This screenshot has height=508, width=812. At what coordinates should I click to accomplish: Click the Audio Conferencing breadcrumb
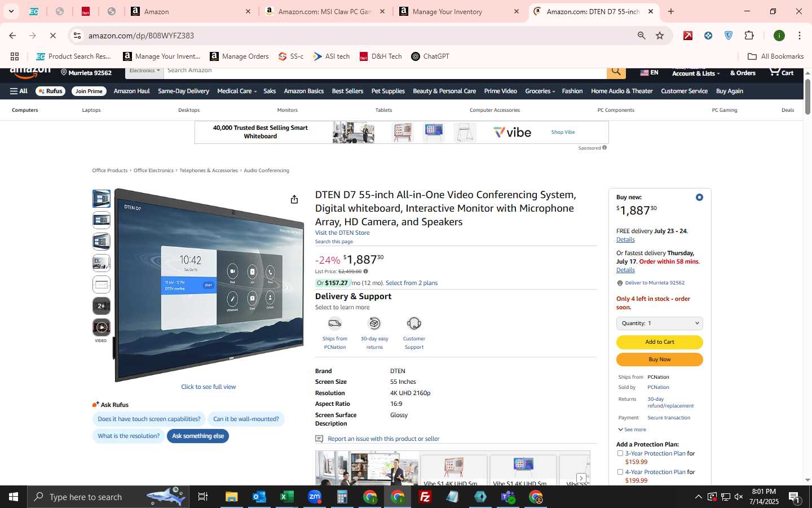click(x=266, y=170)
